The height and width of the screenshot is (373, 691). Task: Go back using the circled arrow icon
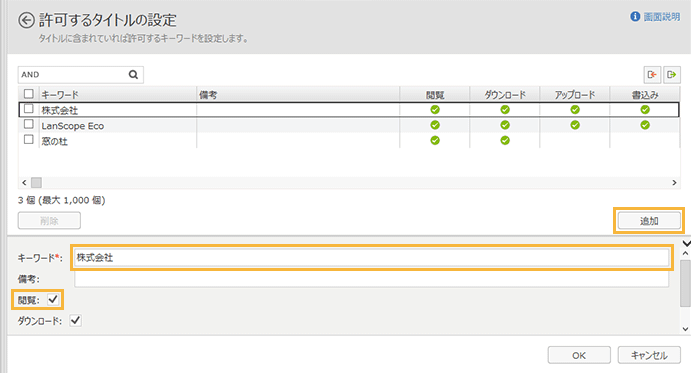(x=26, y=20)
